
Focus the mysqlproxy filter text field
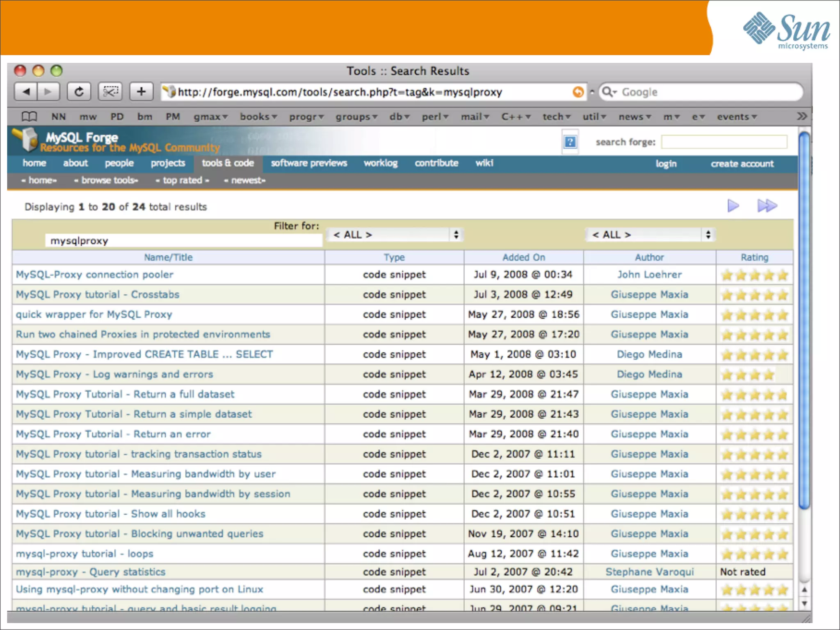click(184, 241)
